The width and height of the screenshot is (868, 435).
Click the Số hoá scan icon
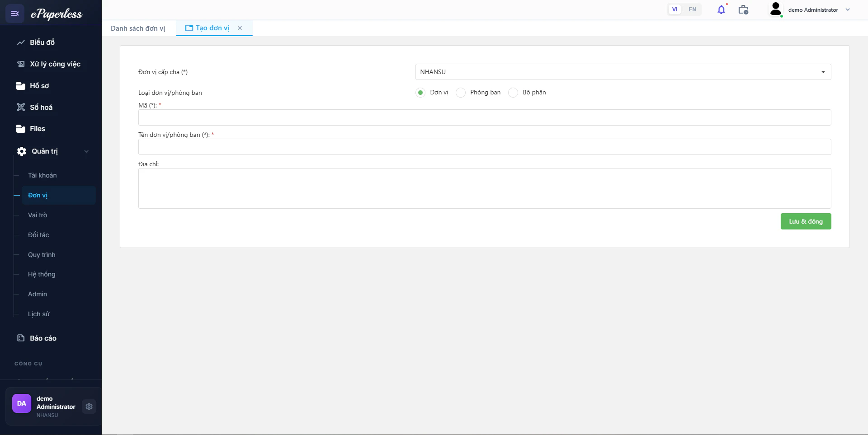click(x=21, y=107)
